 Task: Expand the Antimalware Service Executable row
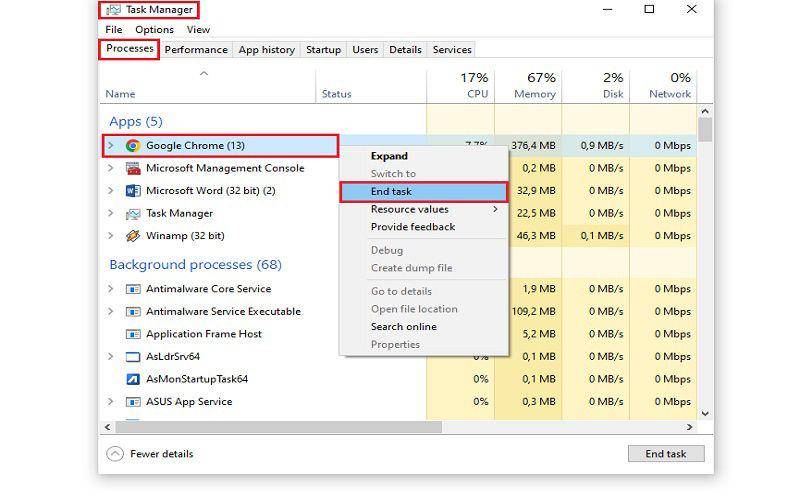coord(110,311)
